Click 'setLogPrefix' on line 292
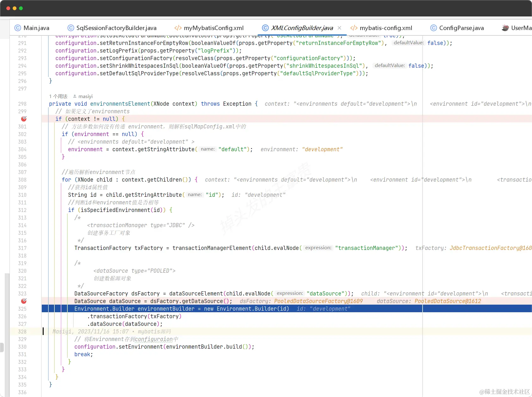The image size is (532, 397). pyautogui.click(x=119, y=51)
